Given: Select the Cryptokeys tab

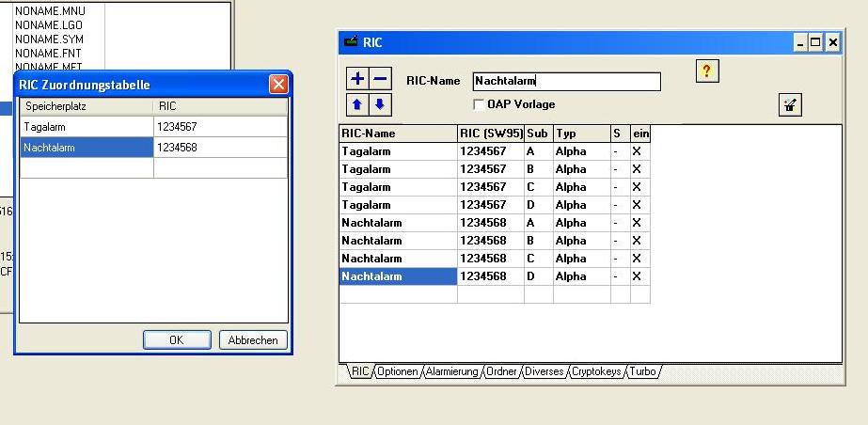Looking at the screenshot, I should 596,371.
